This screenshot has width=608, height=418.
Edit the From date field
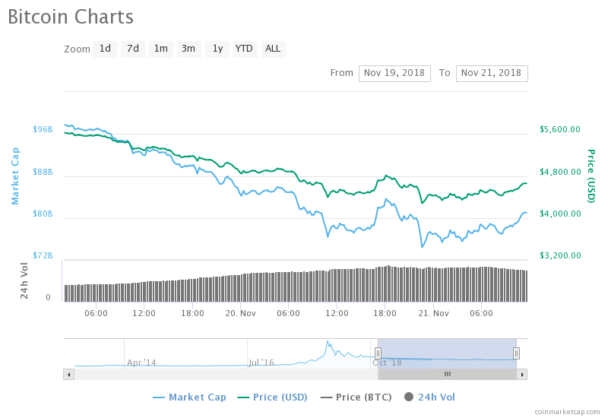pos(394,73)
